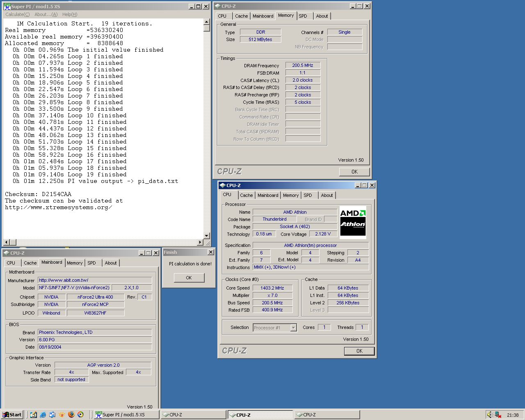Open Cache tab in processor CPU-Z window
The height and width of the screenshot is (420, 525).
pos(246,195)
